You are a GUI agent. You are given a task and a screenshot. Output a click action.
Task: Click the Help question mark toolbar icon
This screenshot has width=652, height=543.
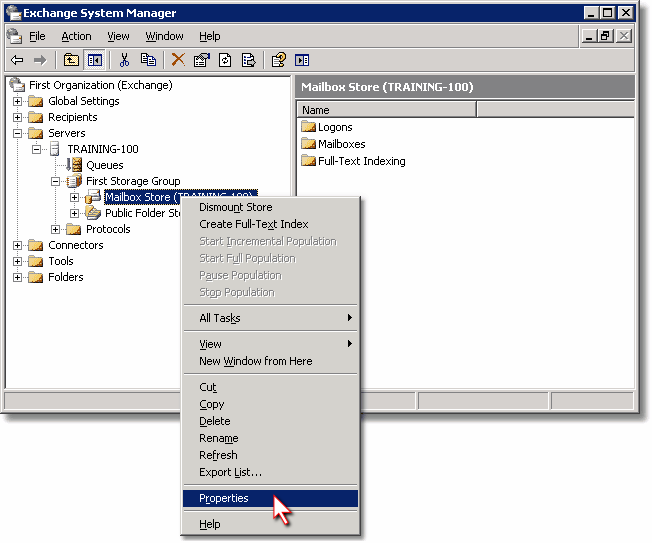[279, 60]
